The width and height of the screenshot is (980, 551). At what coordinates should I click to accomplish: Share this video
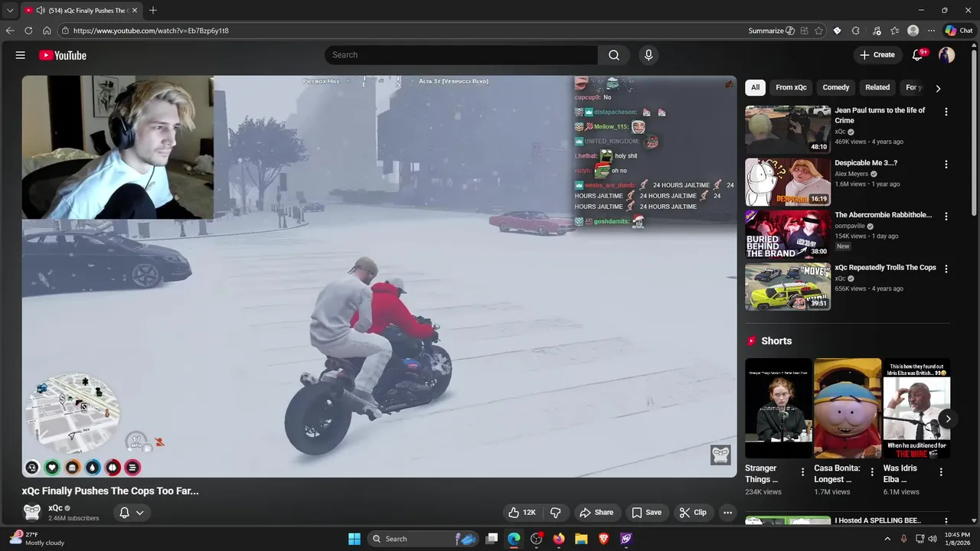pyautogui.click(x=596, y=513)
